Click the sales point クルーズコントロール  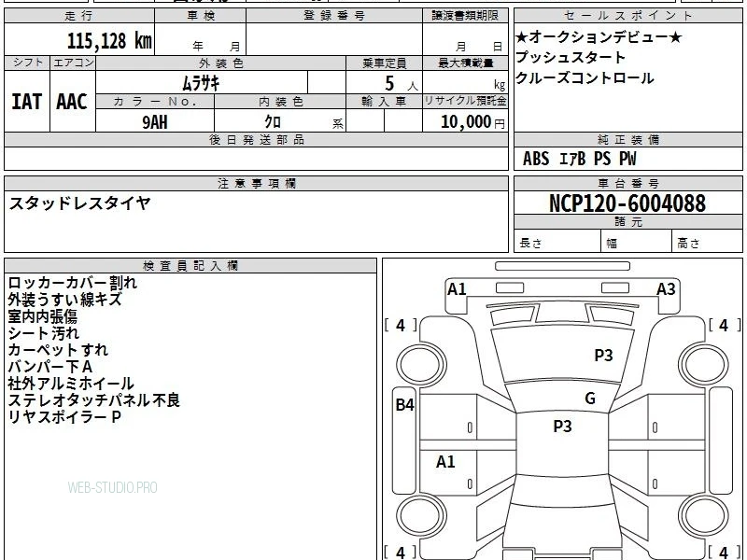585,77
